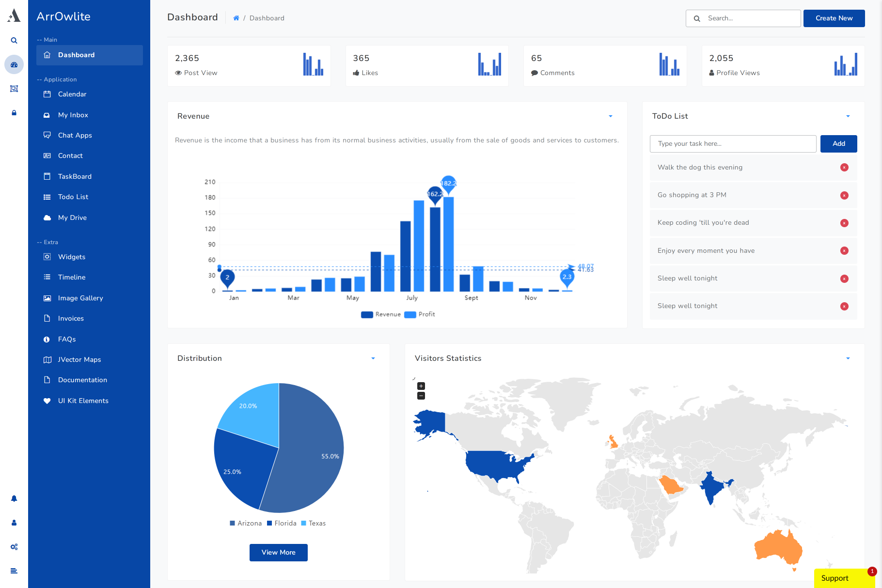Click the task input field
The image size is (882, 588).
(x=733, y=144)
